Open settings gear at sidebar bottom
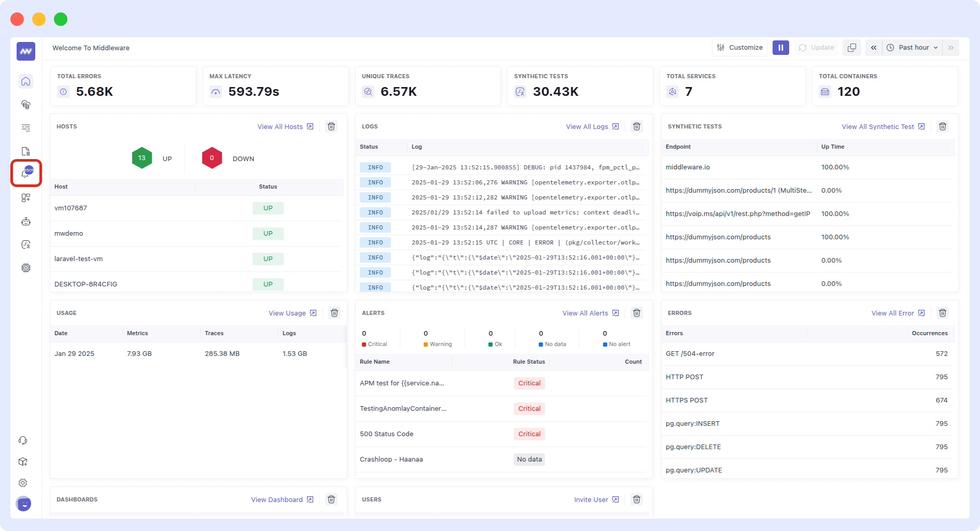The height and width of the screenshot is (531, 980). [23, 482]
